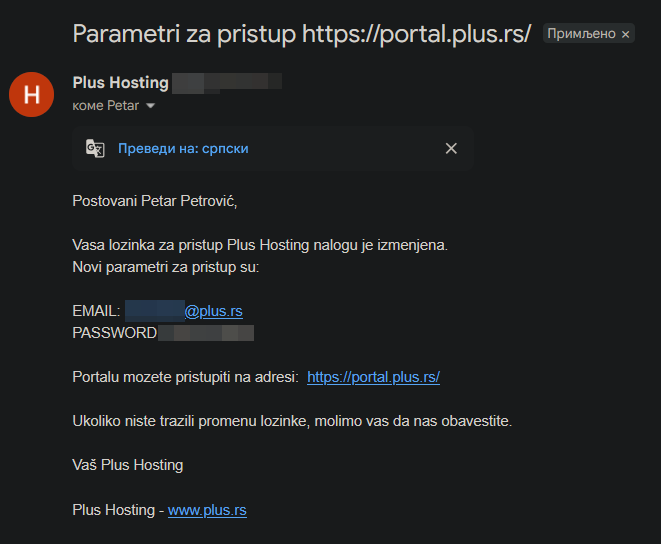
Task: Click the Ukoliko niste trazili paragraph
Action: point(292,421)
